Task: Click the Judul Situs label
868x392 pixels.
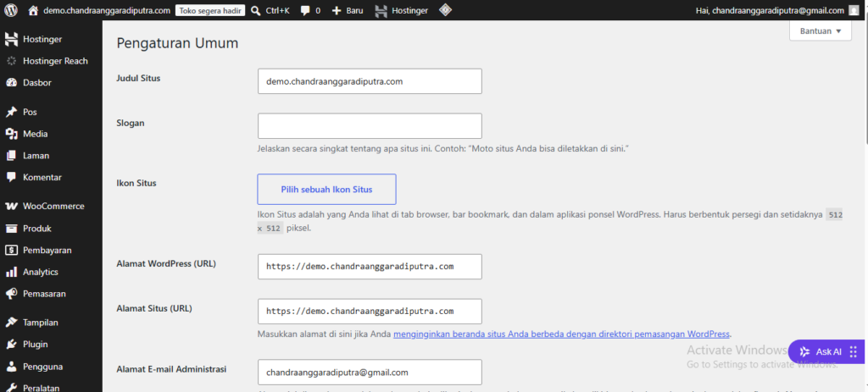Action: [x=138, y=78]
